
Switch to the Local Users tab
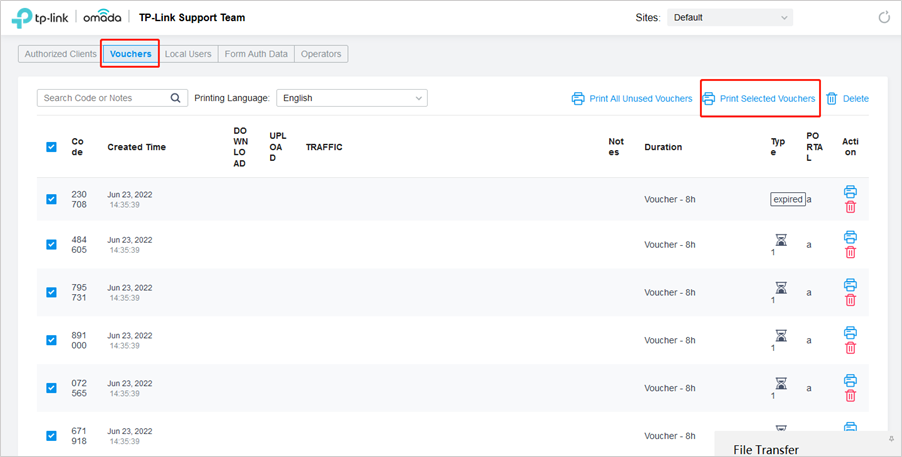188,54
